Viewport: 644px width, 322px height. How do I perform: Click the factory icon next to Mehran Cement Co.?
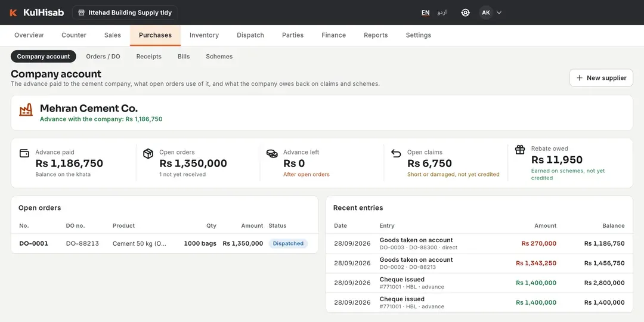[26, 110]
